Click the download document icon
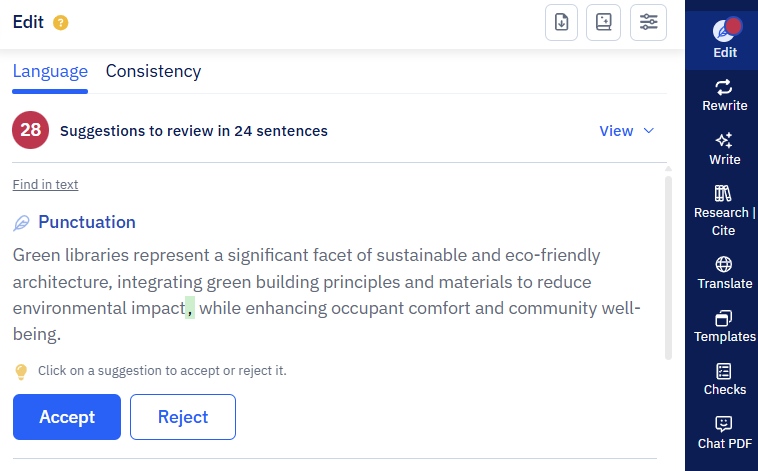Viewport: 758px width, 471px height. tap(561, 22)
